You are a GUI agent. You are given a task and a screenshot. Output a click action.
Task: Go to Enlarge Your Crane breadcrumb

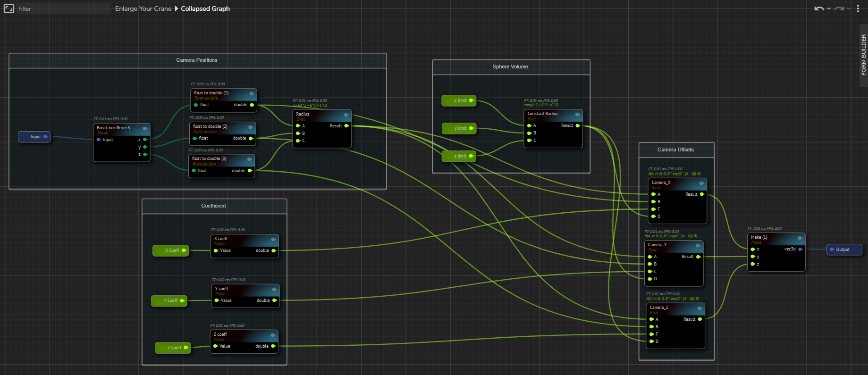143,8
